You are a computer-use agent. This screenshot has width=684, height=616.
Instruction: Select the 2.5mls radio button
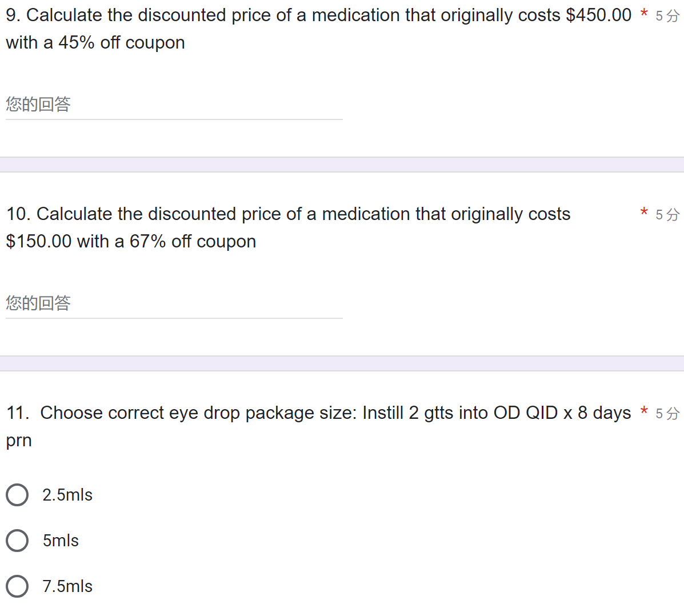(x=17, y=495)
